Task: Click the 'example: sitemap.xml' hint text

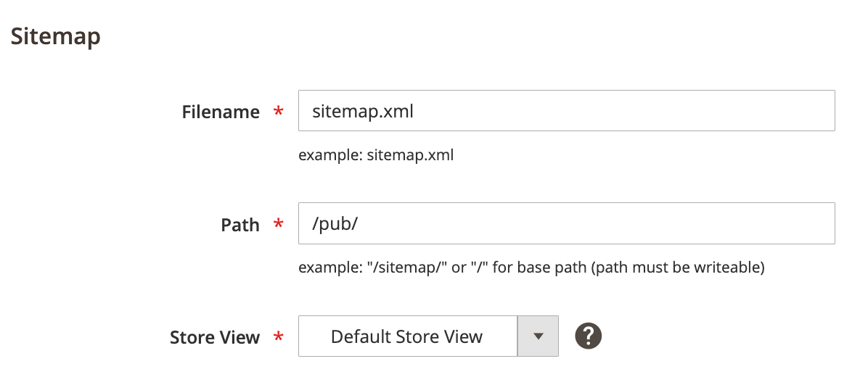Action: pos(376,154)
